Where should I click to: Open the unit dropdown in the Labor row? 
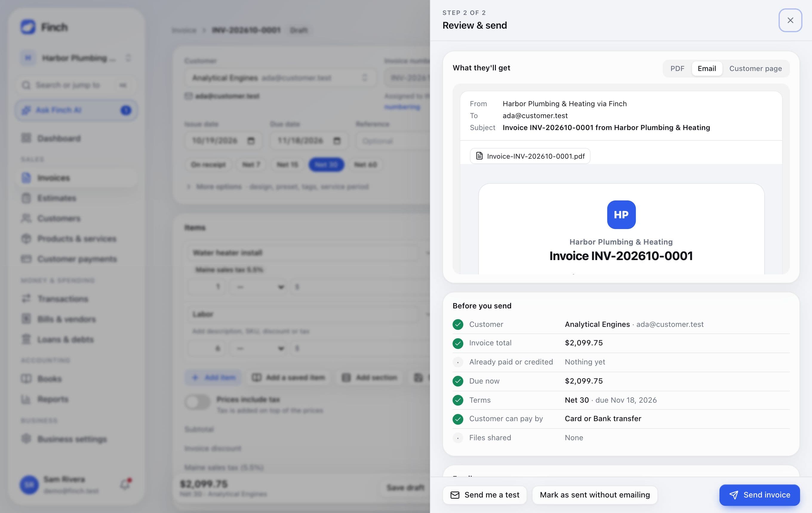point(259,348)
